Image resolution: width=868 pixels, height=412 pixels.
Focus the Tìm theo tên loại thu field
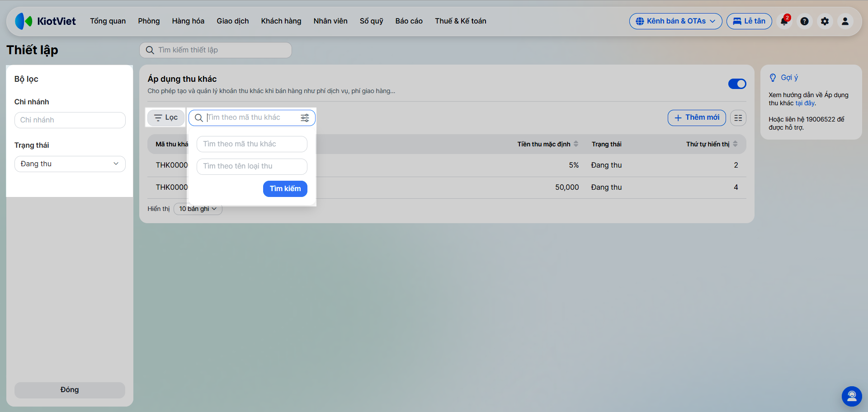(252, 167)
